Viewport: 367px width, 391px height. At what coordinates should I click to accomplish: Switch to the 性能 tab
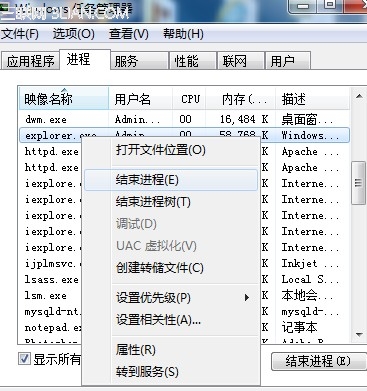[x=193, y=61]
